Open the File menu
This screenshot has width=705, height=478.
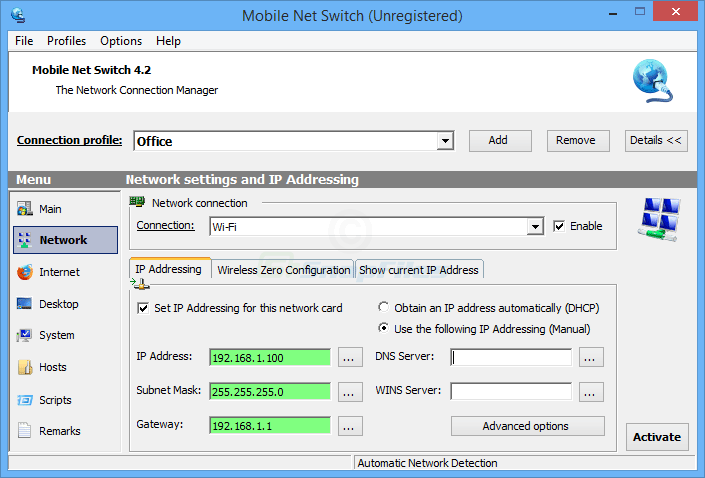[24, 41]
